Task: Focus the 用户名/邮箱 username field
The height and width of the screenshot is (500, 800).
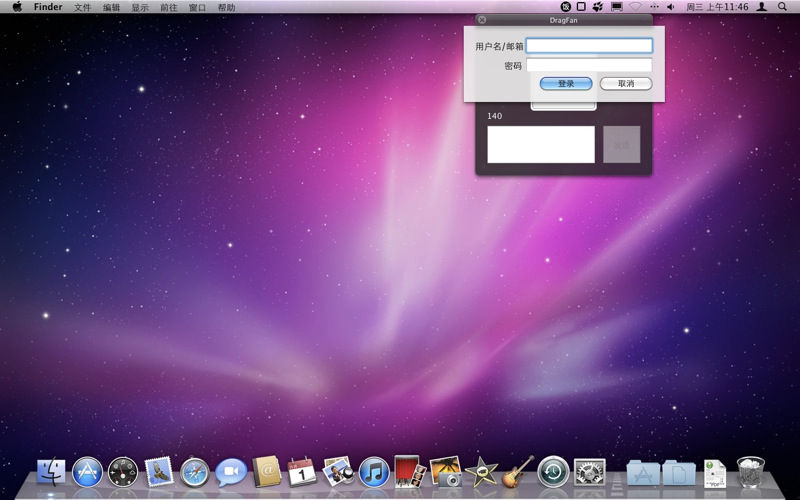Action: [x=589, y=46]
